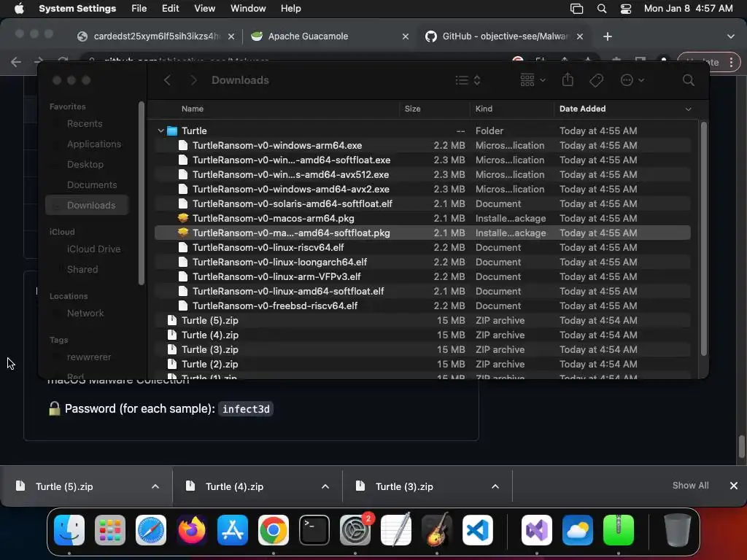
Task: Open the View menu
Action: click(x=204, y=9)
